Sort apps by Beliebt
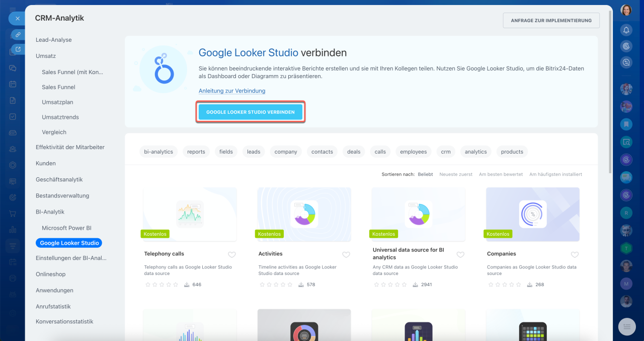Image resolution: width=644 pixels, height=341 pixels. coord(425,174)
